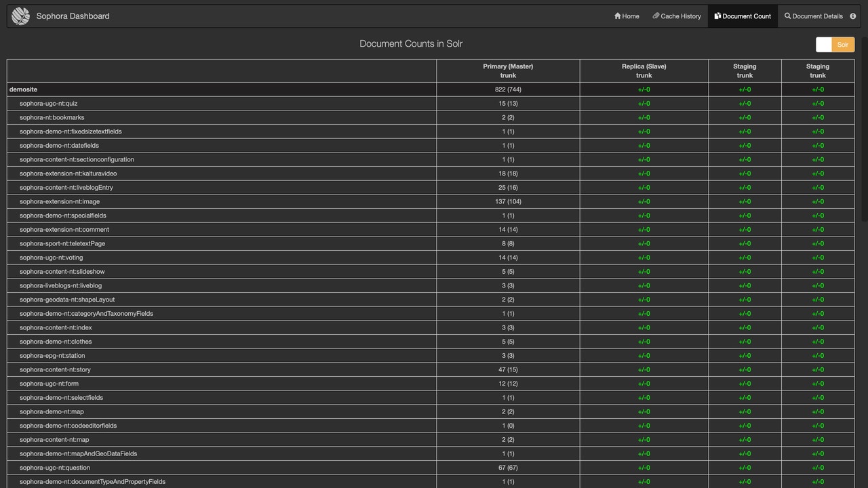The width and height of the screenshot is (868, 488).
Task: Click the Primary (Master) trunk column header
Action: (x=508, y=70)
